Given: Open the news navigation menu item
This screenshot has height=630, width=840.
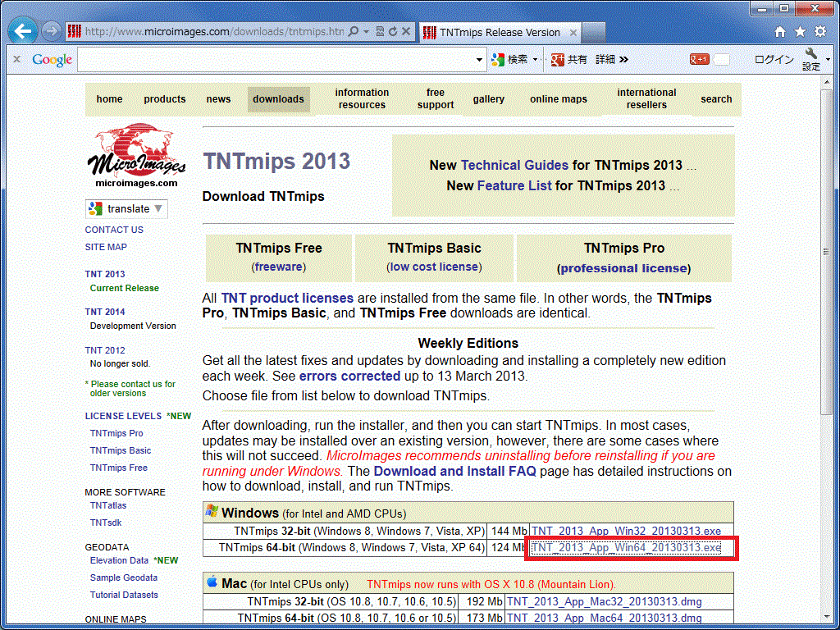Looking at the screenshot, I should (x=218, y=99).
